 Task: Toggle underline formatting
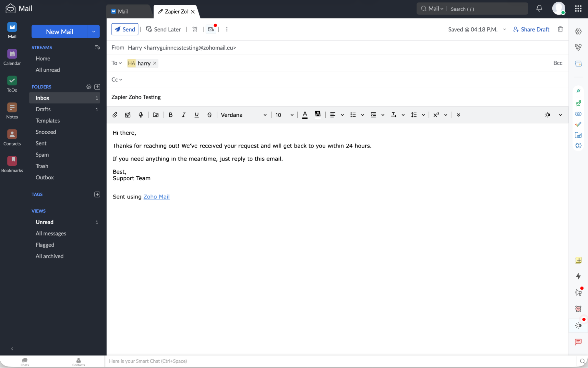click(196, 115)
